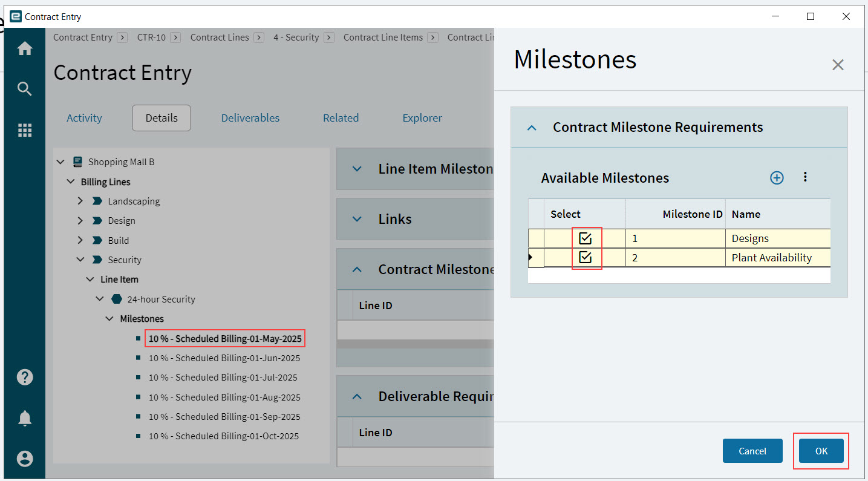Expand the Design tree node

click(80, 221)
